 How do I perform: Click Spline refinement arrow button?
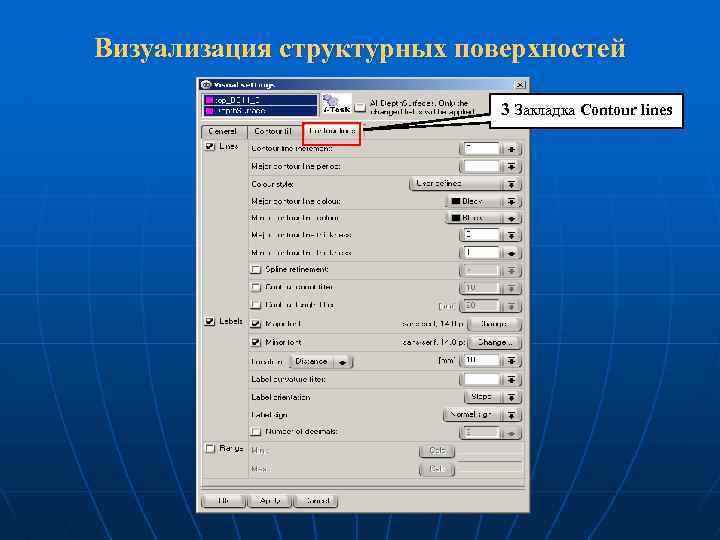(x=511, y=270)
